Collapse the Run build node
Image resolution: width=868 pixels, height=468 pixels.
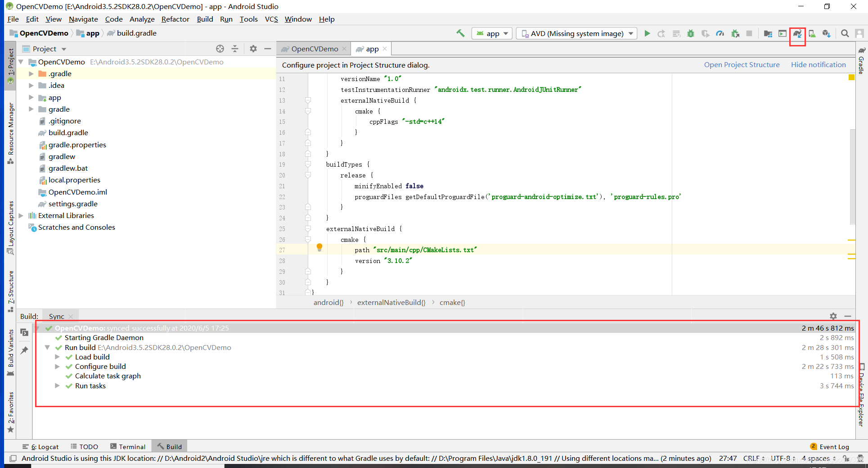[x=47, y=347]
